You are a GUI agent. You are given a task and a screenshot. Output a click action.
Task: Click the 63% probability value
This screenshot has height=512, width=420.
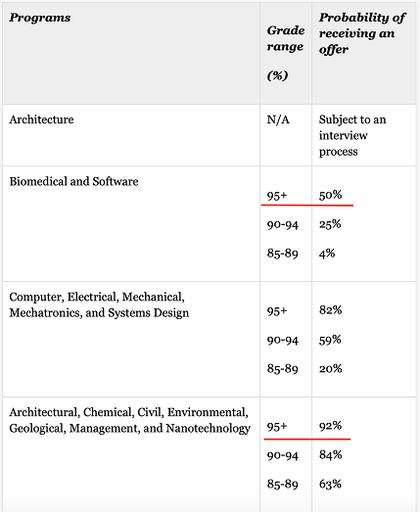(330, 484)
